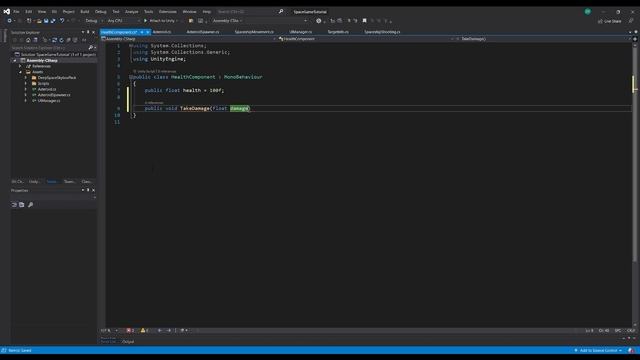Screen dimensions: 640x360
Task: Click the Navigate Backward icon in toolbar
Action: 9,20
